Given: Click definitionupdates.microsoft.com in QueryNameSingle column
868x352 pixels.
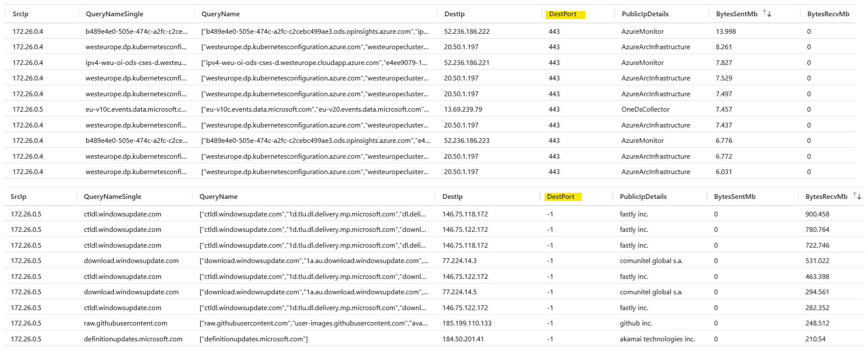Looking at the screenshot, I should click(133, 339).
